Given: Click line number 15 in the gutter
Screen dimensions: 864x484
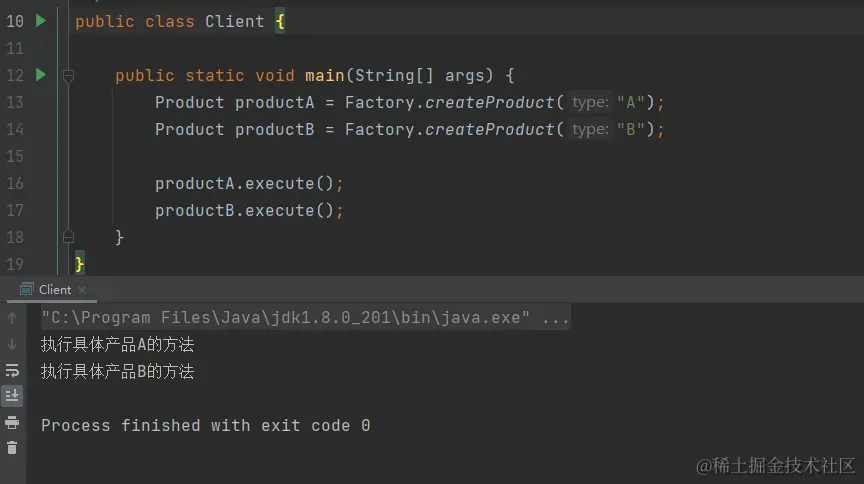Looking at the screenshot, I should click(15, 157).
